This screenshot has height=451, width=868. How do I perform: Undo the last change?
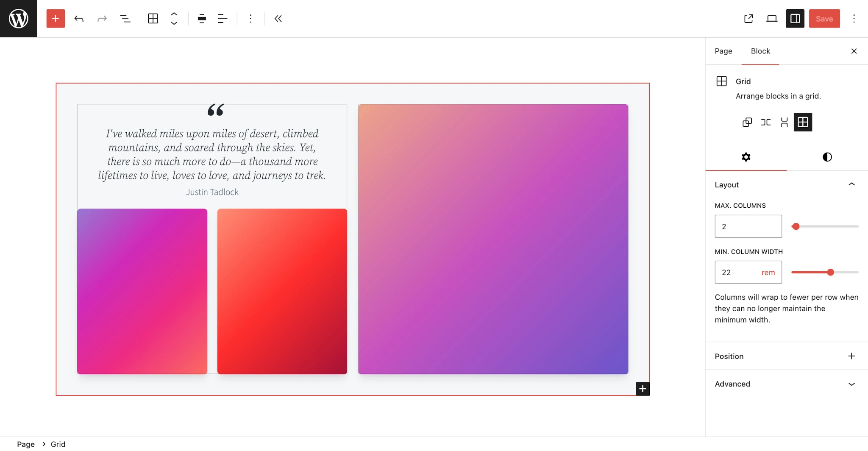[x=79, y=19]
